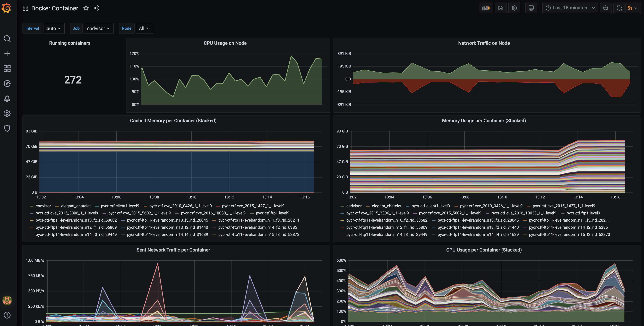Viewport: 644px width, 326px height.
Task: Click the plus Create icon in sidebar
Action: click(x=7, y=54)
